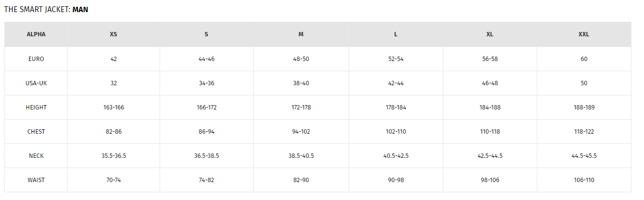Select the HEIGHT row label

tap(36, 107)
